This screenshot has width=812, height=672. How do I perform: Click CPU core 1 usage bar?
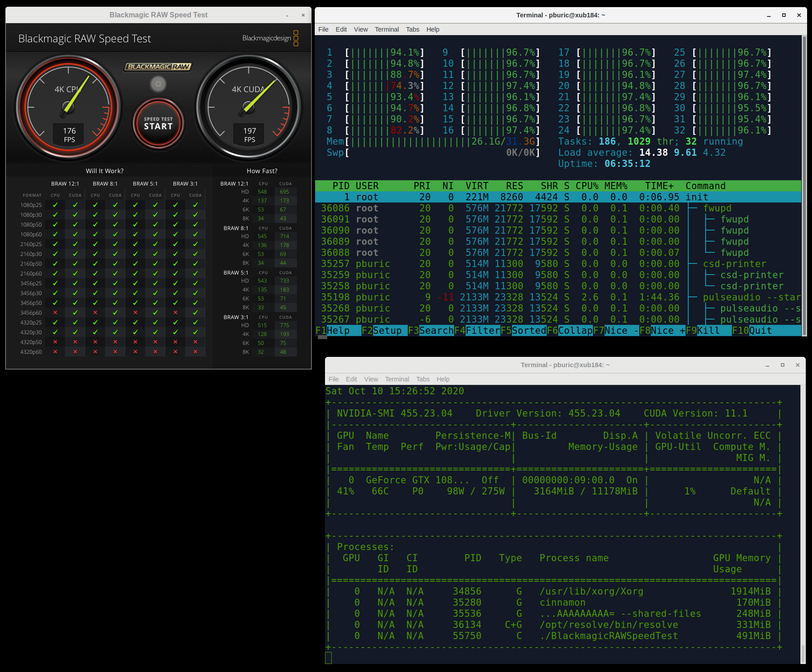[384, 53]
